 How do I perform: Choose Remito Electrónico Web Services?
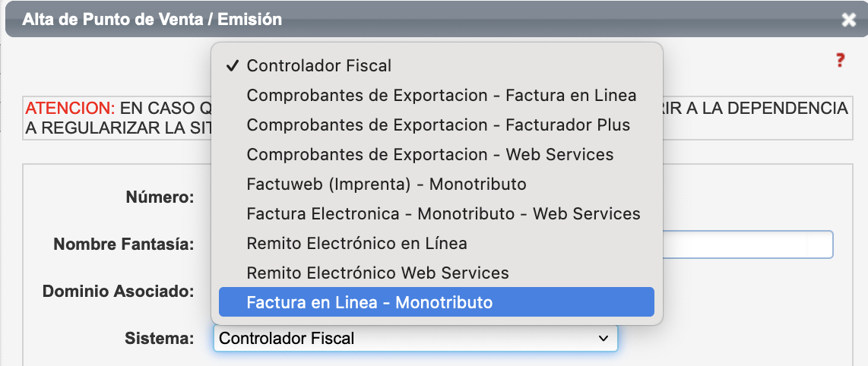click(x=377, y=273)
